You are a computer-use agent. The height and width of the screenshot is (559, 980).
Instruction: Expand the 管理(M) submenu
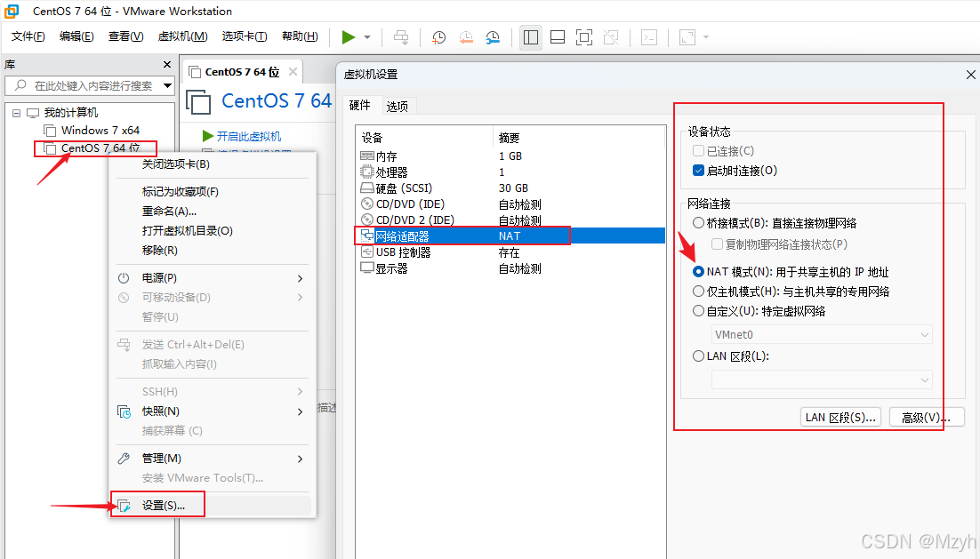[213, 459]
